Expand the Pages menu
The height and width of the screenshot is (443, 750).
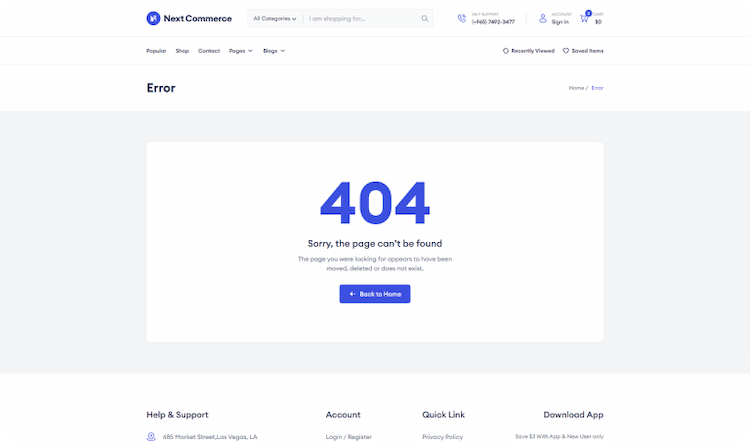(x=240, y=50)
